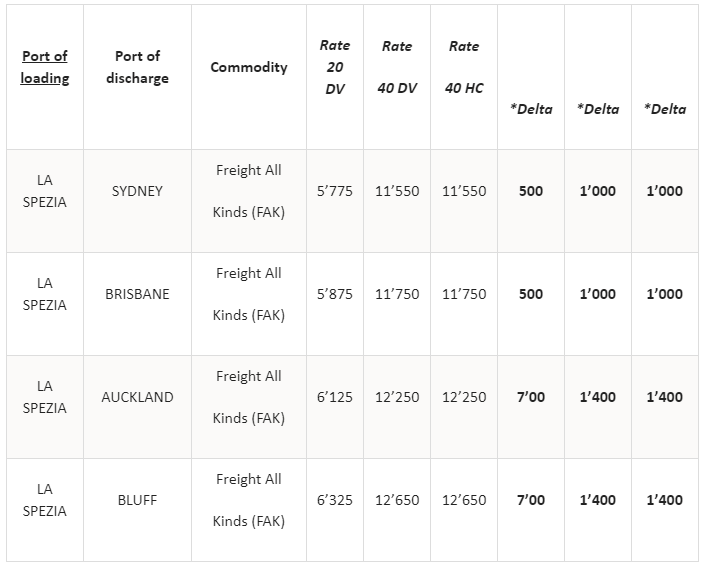This screenshot has width=711, height=572.
Task: Select the 5'775 rate for Sydney
Action: 335,191
